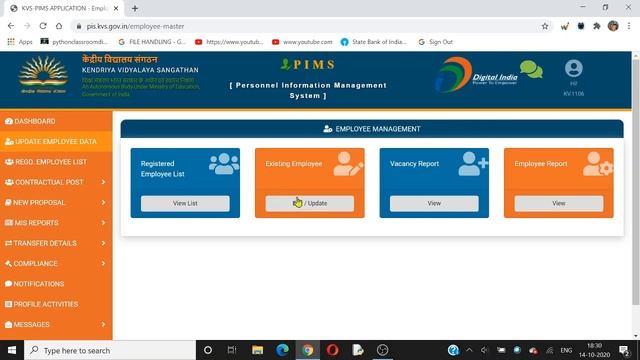Click the Digital India logo
Image resolution: width=640 pixels, height=360 pixels.
(477, 75)
